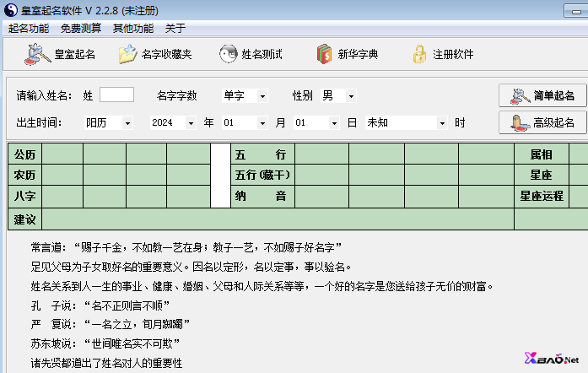
Task: Expand the 未知 birth hour dropdown
Action: [443, 123]
